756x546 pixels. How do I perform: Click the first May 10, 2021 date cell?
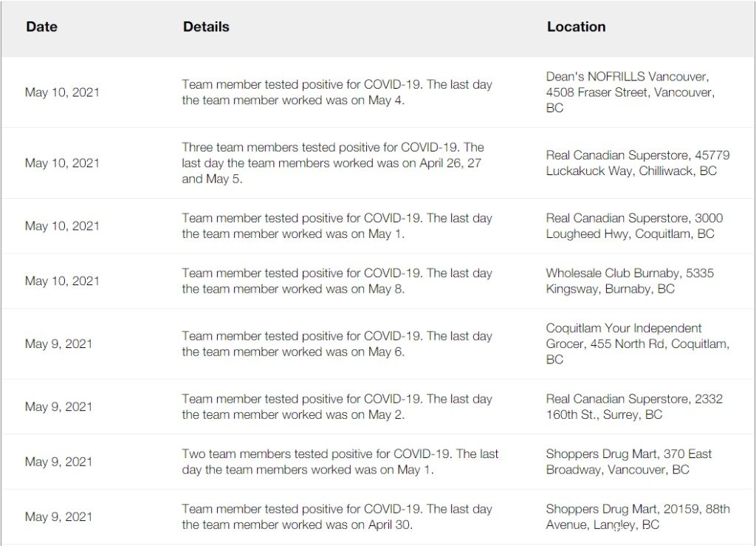pos(62,92)
